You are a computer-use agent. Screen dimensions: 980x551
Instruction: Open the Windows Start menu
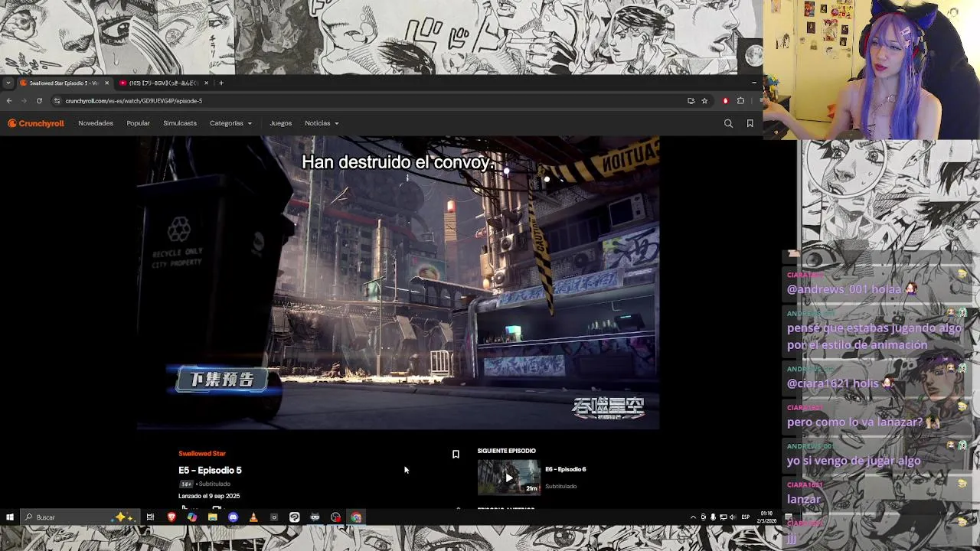(10, 517)
